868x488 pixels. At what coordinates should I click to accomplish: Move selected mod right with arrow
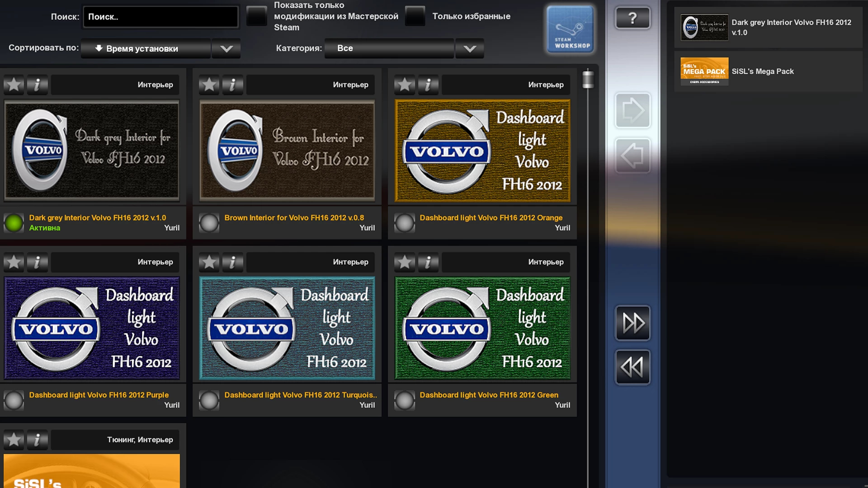coord(632,110)
